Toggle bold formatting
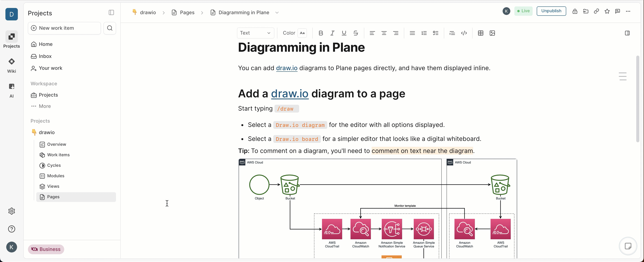The height and width of the screenshot is (262, 644). click(321, 33)
